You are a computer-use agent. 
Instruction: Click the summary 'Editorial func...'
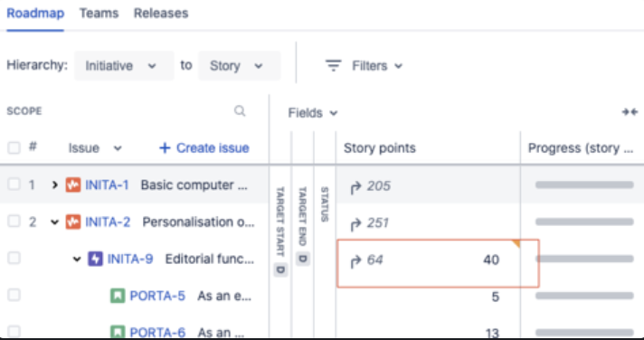coord(210,260)
